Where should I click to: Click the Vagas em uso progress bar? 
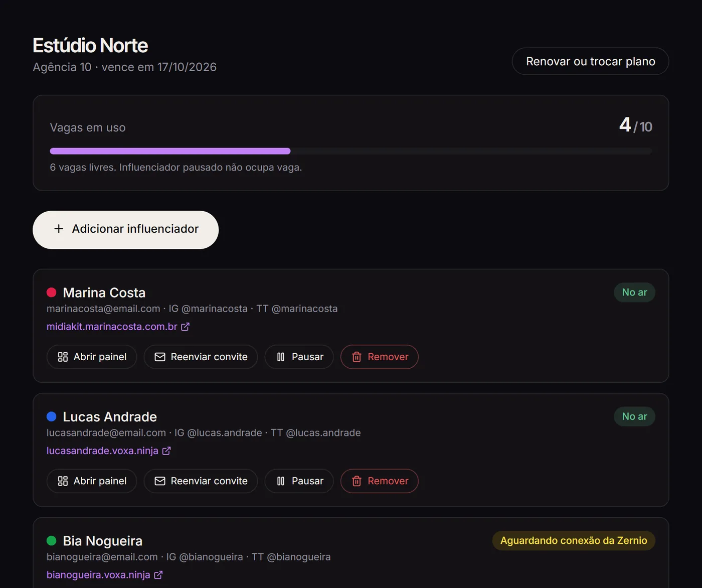351,151
